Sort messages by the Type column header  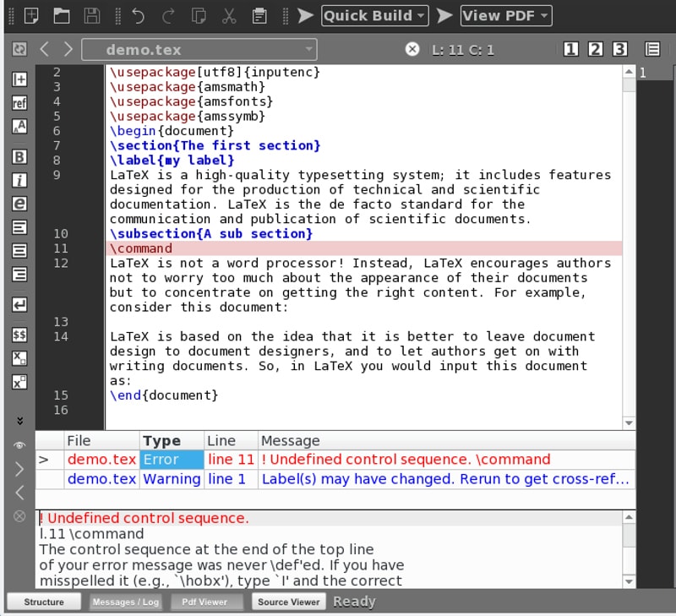click(172, 440)
